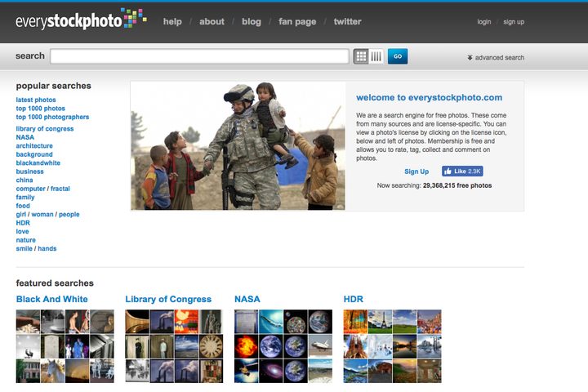Open the sun fireball thumbnail in NASA
The width and height of the screenshot is (588, 392).
[x=246, y=346]
